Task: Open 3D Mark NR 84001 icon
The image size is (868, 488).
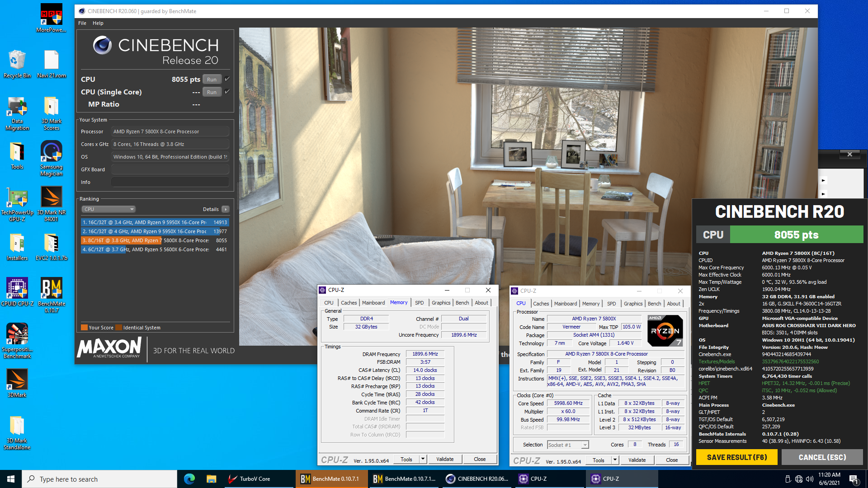Action: point(51,204)
